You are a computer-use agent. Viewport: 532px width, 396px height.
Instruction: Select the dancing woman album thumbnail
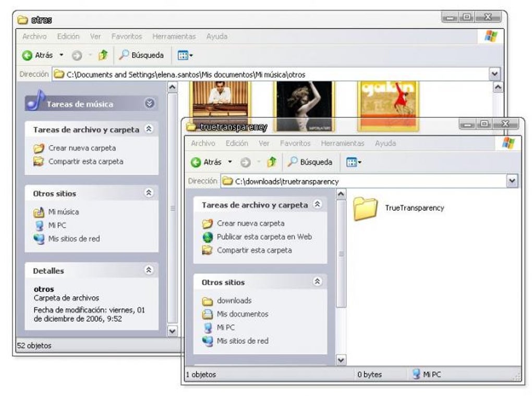click(x=305, y=106)
